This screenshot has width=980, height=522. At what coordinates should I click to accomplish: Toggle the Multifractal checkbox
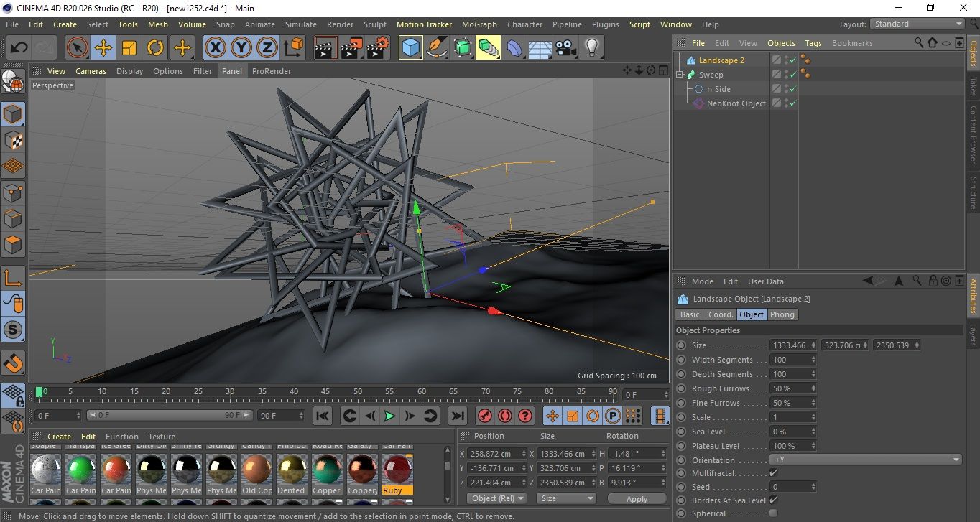pyautogui.click(x=773, y=473)
